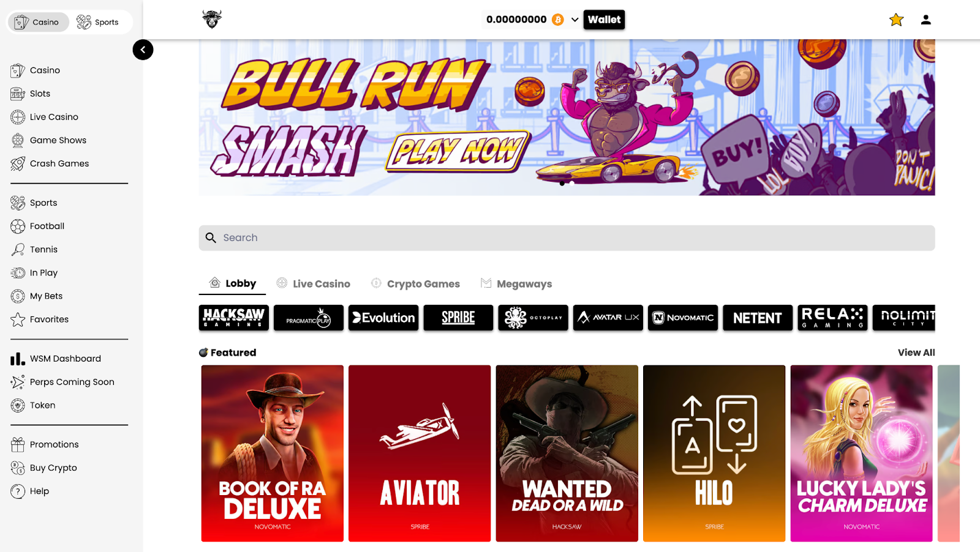Image resolution: width=980 pixels, height=552 pixels.
Task: Click View All for Featured games
Action: [916, 352]
